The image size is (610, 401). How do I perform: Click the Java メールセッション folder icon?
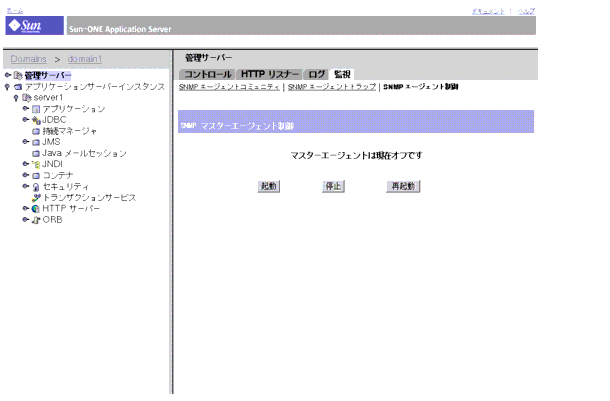point(36,154)
